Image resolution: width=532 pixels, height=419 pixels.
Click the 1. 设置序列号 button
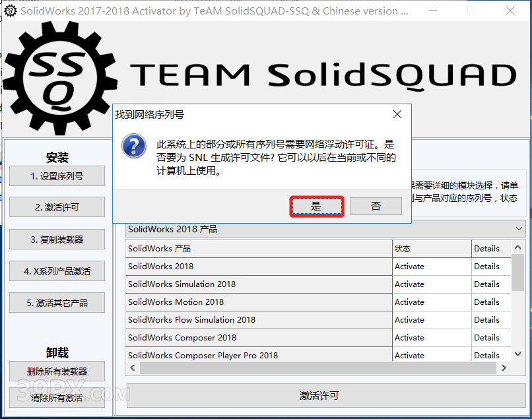click(x=57, y=176)
